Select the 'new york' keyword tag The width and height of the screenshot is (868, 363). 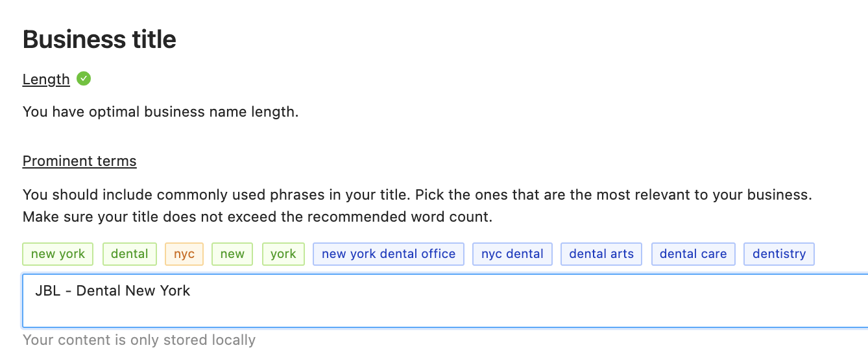point(58,254)
